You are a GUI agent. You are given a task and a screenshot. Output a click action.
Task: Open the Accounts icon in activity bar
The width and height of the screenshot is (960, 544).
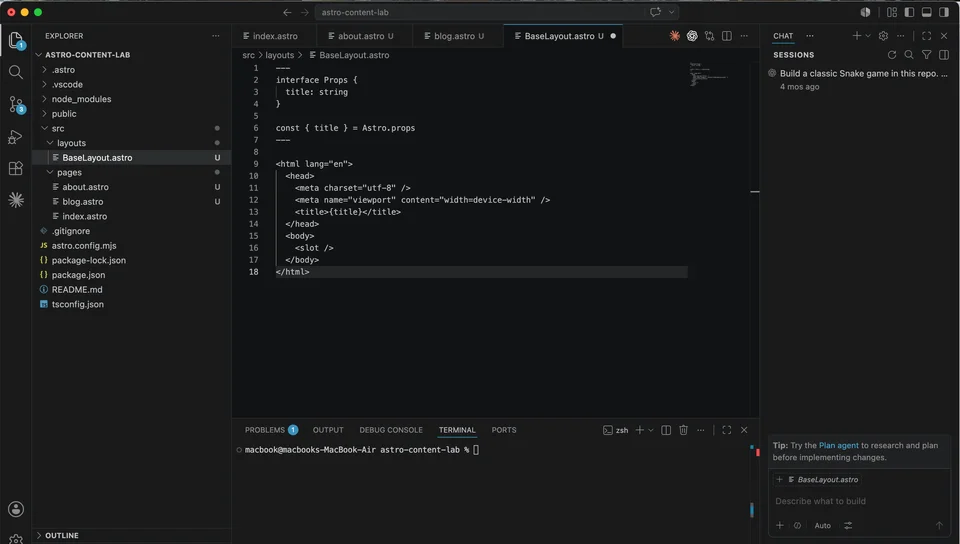16,509
